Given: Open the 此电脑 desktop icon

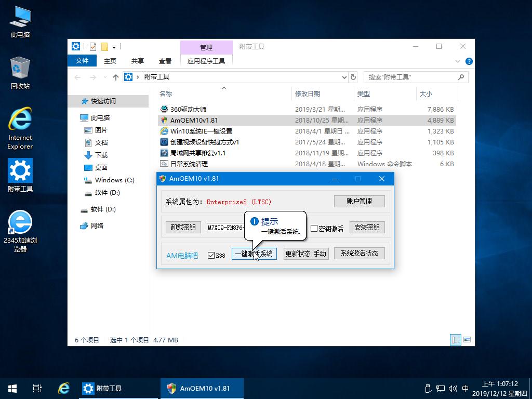Looking at the screenshot, I should [x=20, y=21].
